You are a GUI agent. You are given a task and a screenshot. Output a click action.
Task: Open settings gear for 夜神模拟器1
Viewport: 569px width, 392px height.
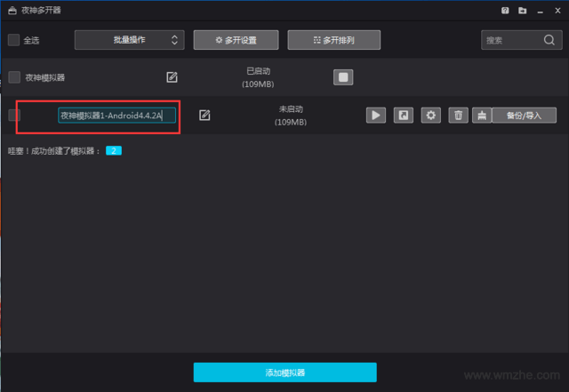(x=431, y=115)
